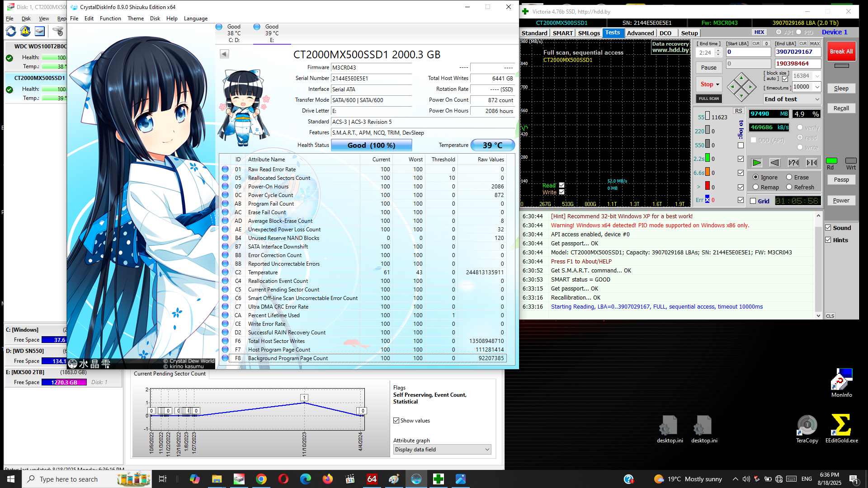Switch to the SMART tab in Victoria
This screenshot has width=868, height=488.
pos(562,33)
